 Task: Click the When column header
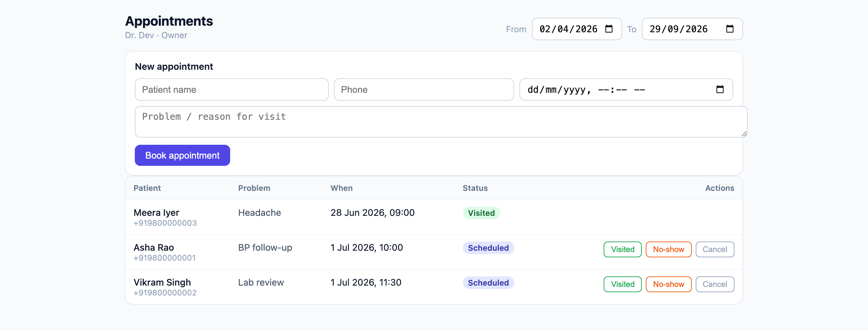pyautogui.click(x=341, y=188)
